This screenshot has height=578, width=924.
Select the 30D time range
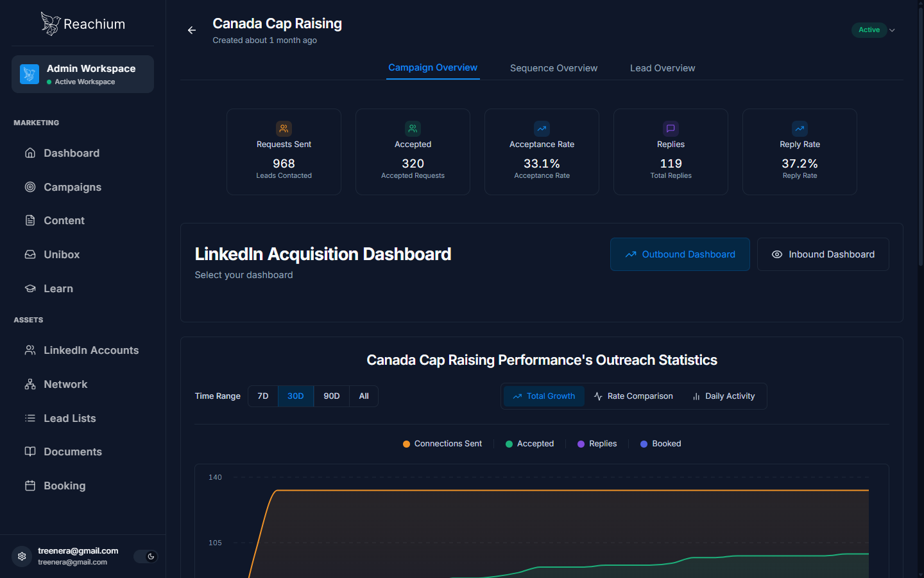coord(296,396)
